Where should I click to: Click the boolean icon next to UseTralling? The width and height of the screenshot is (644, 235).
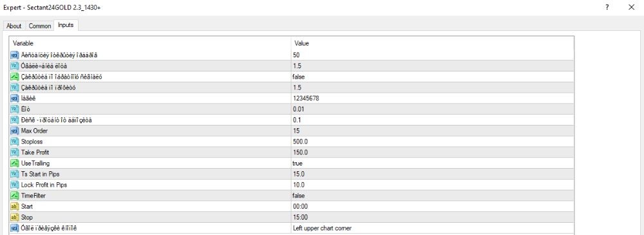[15, 163]
